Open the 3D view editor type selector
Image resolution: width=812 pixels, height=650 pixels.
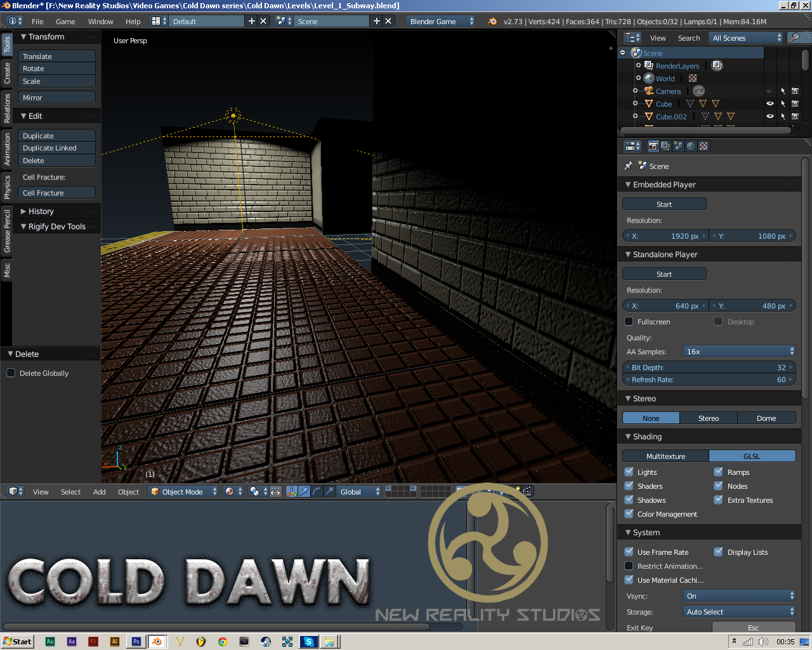15,491
